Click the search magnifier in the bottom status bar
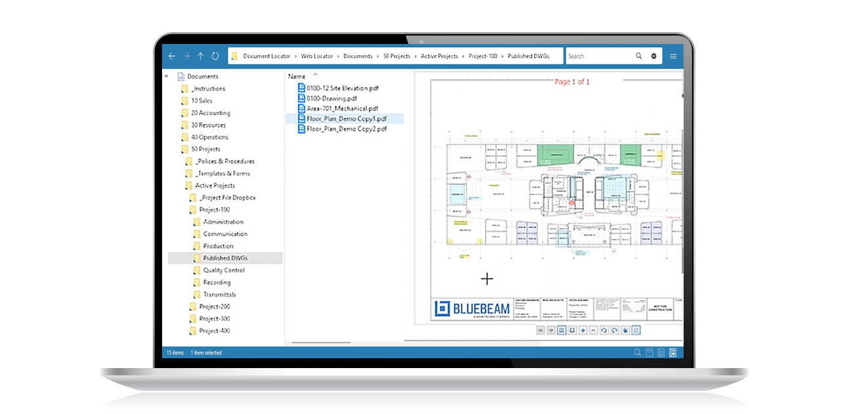This screenshot has height=414, width=868. (637, 352)
